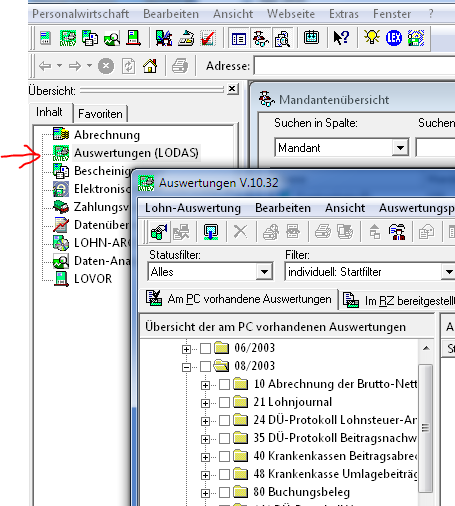Click the tree vertical scrollbar thumb
The image size is (455, 506).
(x=426, y=428)
